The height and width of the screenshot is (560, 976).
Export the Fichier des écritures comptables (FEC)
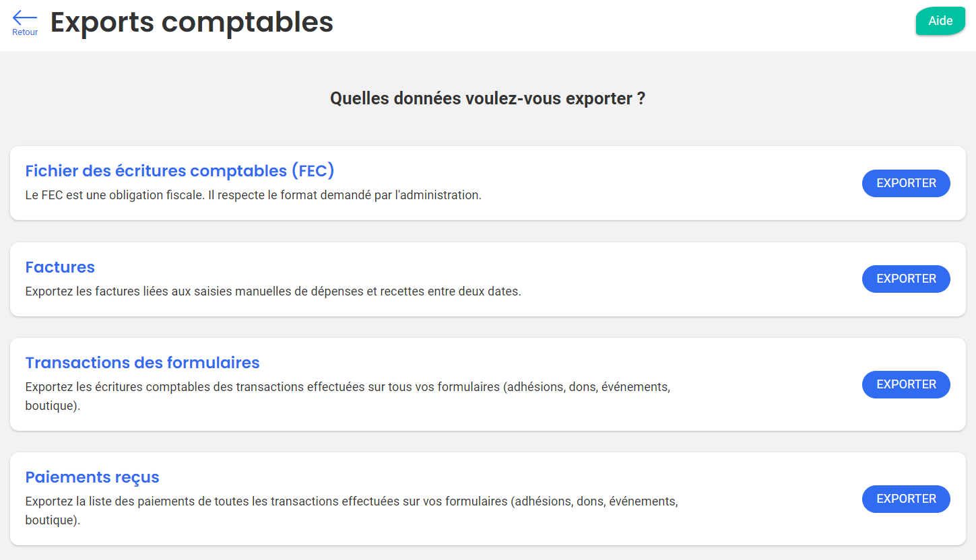tap(905, 183)
